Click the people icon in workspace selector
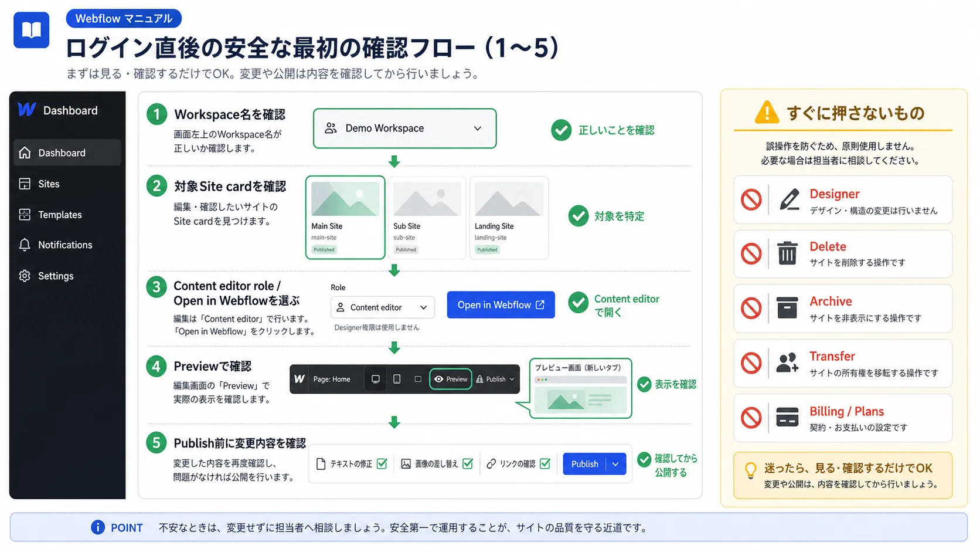This screenshot has height=552, width=980. tap(331, 128)
